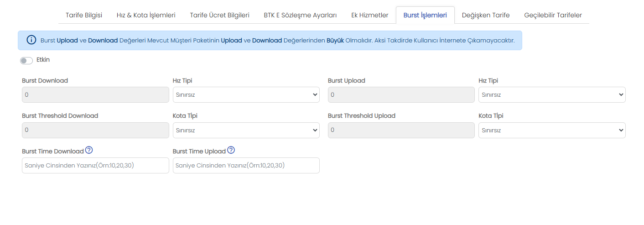This screenshot has height=225, width=644.
Task: Click the info icon in the blue alert
Action: [x=31, y=40]
